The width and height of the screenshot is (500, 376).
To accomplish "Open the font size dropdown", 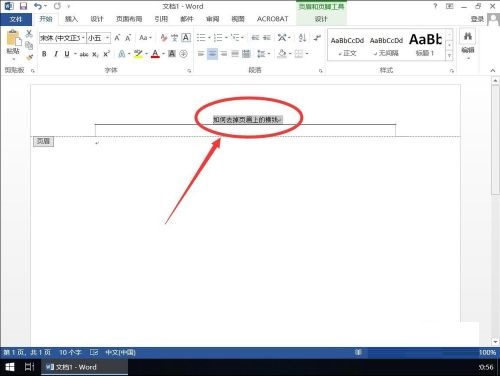I will [x=107, y=38].
